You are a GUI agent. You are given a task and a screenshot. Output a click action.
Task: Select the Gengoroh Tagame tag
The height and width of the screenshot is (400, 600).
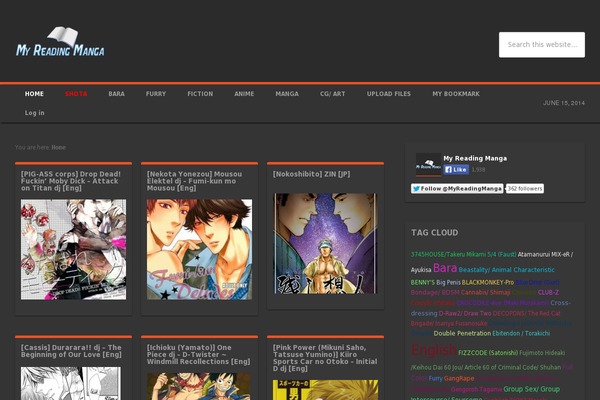coord(476,389)
